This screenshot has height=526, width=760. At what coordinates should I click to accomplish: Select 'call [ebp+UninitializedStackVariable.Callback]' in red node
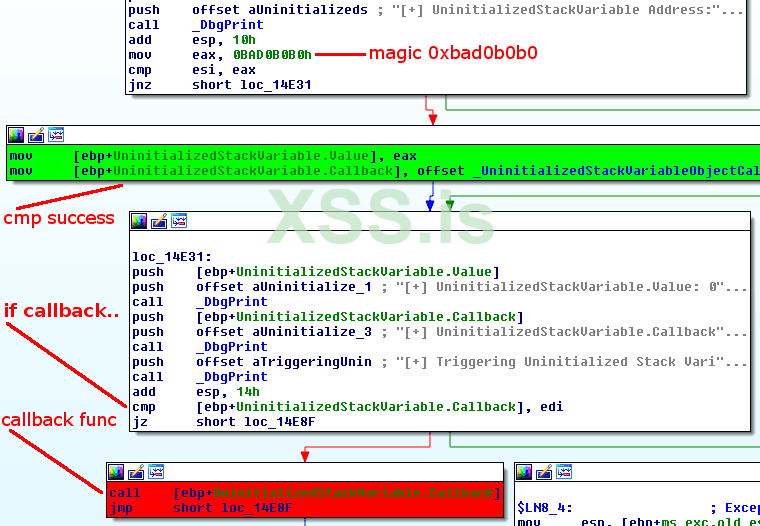[305, 493]
